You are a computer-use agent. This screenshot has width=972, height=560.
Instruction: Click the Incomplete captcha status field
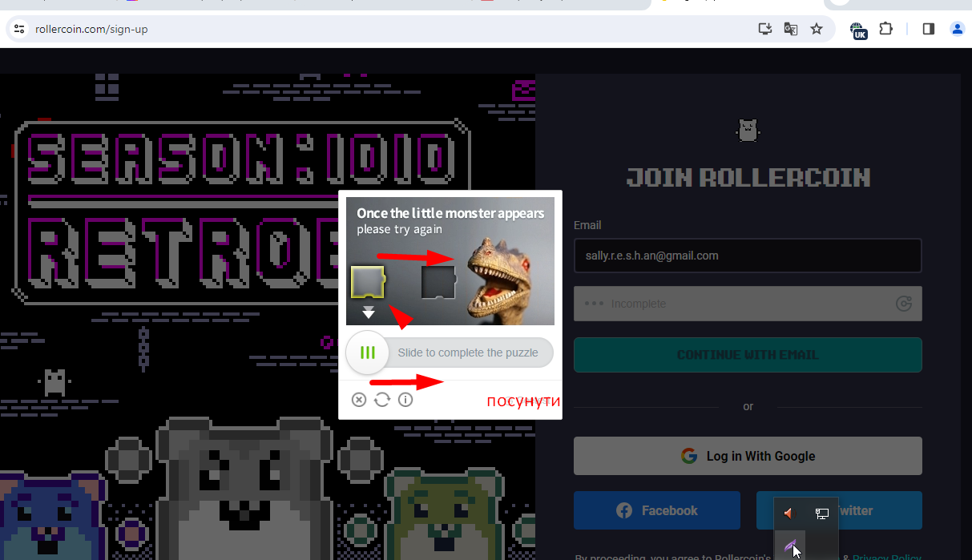[748, 304]
